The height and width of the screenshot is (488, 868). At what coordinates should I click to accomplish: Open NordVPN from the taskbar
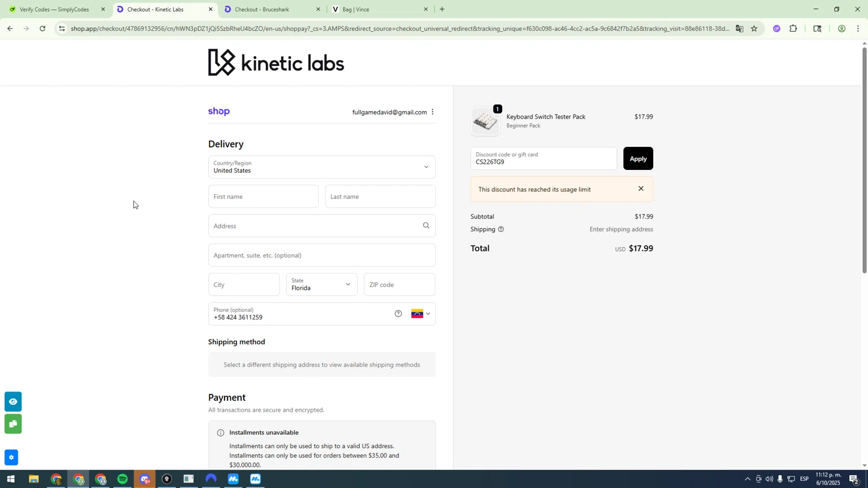click(211, 479)
